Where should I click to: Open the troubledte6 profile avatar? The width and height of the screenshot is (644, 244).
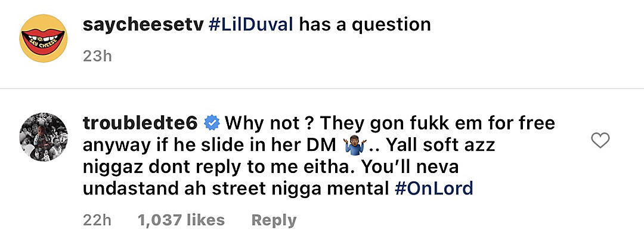pos(44,137)
